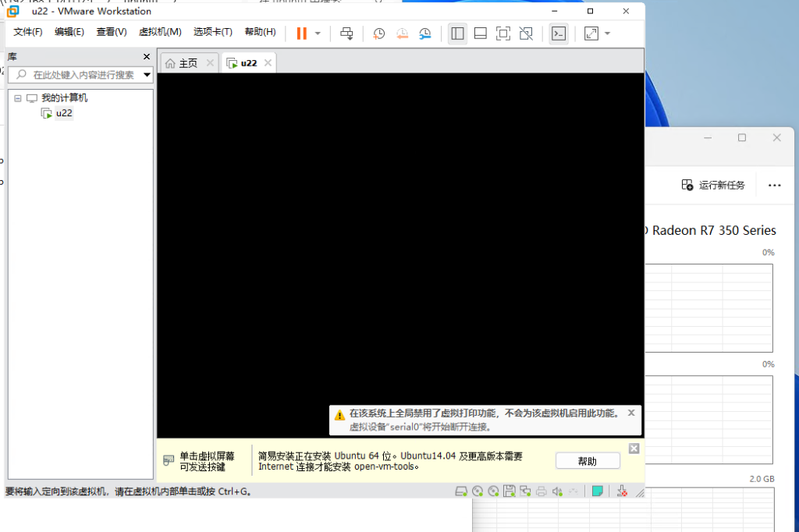Image resolution: width=799 pixels, height=532 pixels.
Task: Close the u22 tab
Action: [x=268, y=62]
